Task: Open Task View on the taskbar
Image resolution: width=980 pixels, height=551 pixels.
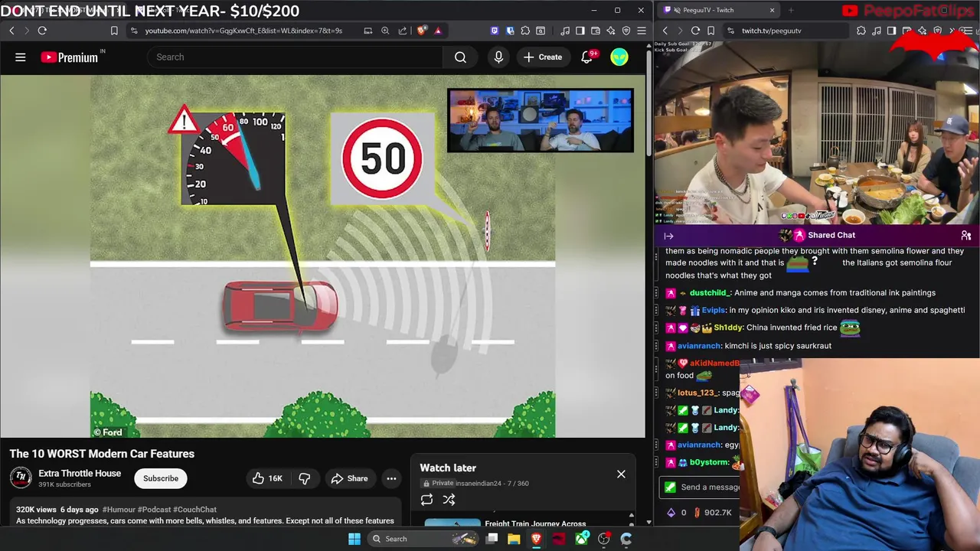Action: point(492,539)
